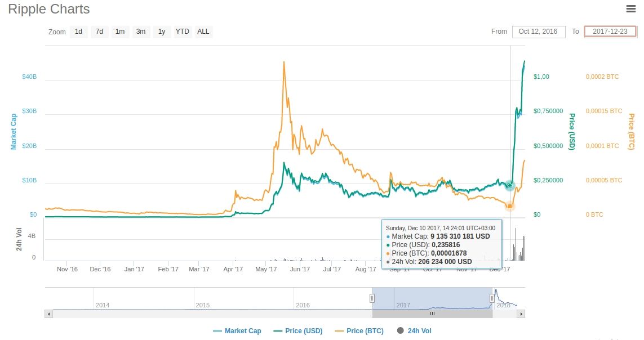
Task: Click the To date field showing 2017-12-23
Action: click(610, 32)
